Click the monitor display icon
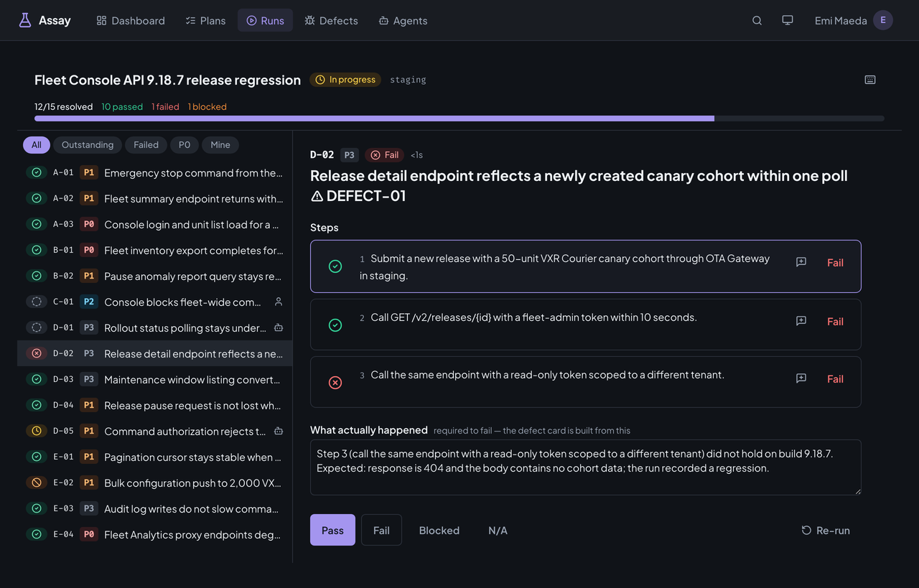 point(788,20)
